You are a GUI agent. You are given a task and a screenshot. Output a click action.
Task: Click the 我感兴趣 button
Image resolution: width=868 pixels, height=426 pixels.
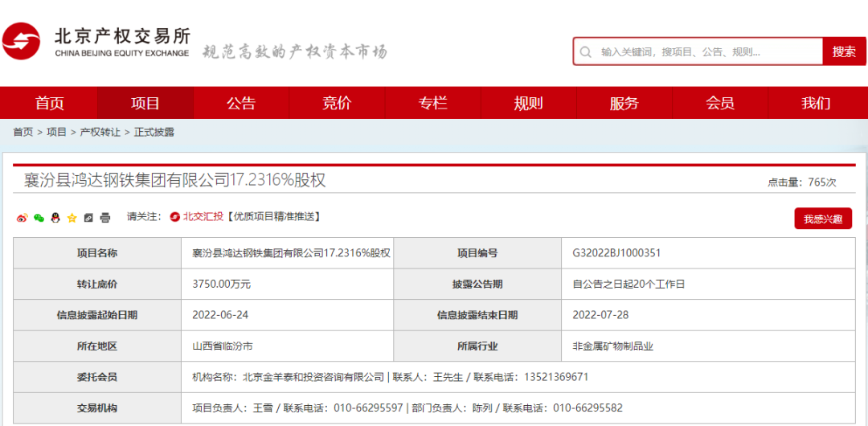tap(823, 219)
